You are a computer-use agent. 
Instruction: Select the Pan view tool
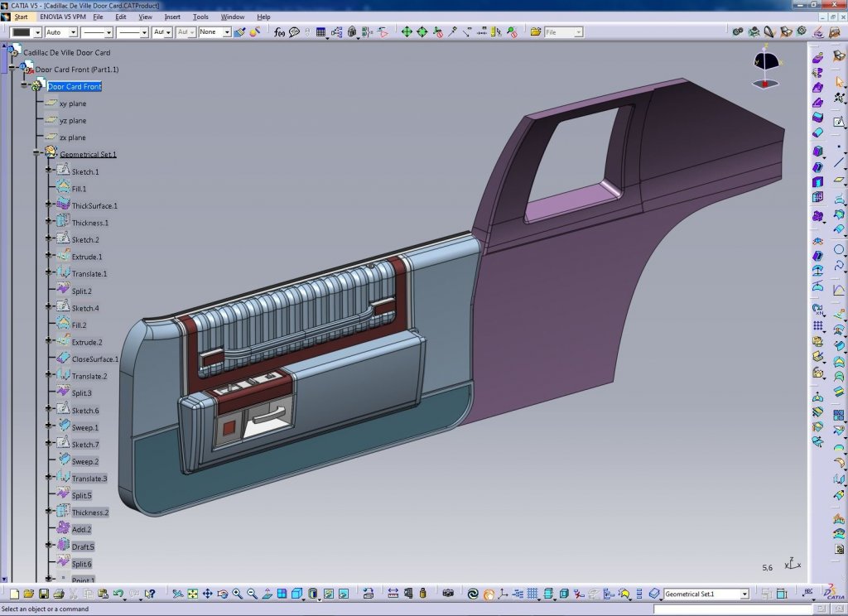click(x=207, y=594)
